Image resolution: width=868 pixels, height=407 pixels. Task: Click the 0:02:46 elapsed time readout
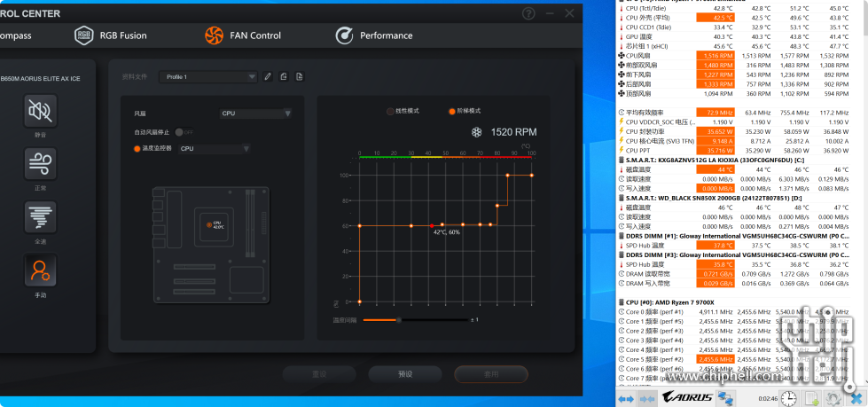point(769,398)
